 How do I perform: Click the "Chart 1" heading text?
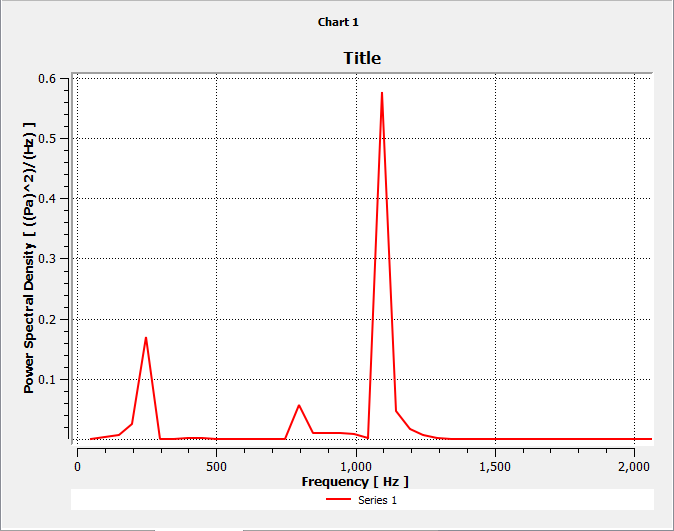pyautogui.click(x=338, y=22)
